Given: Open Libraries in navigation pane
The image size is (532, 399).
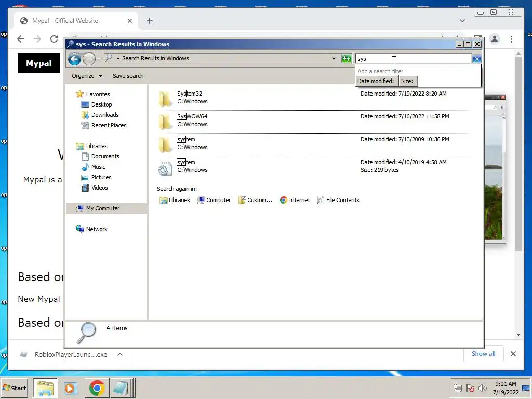Looking at the screenshot, I should click(91, 146).
